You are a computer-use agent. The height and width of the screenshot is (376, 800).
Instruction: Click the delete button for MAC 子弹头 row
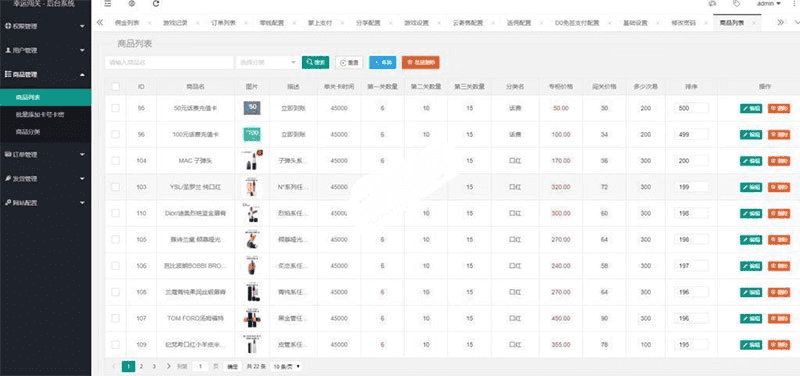[779, 161]
